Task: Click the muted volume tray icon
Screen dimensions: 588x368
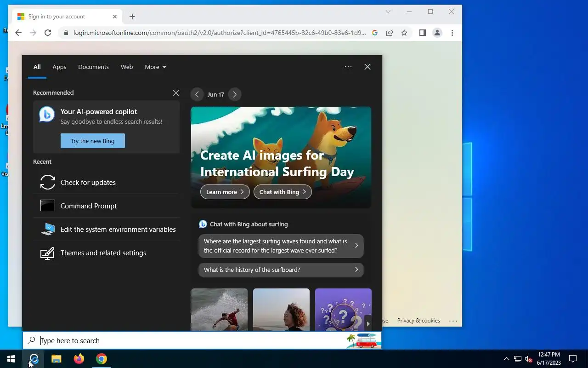Action: 528,359
